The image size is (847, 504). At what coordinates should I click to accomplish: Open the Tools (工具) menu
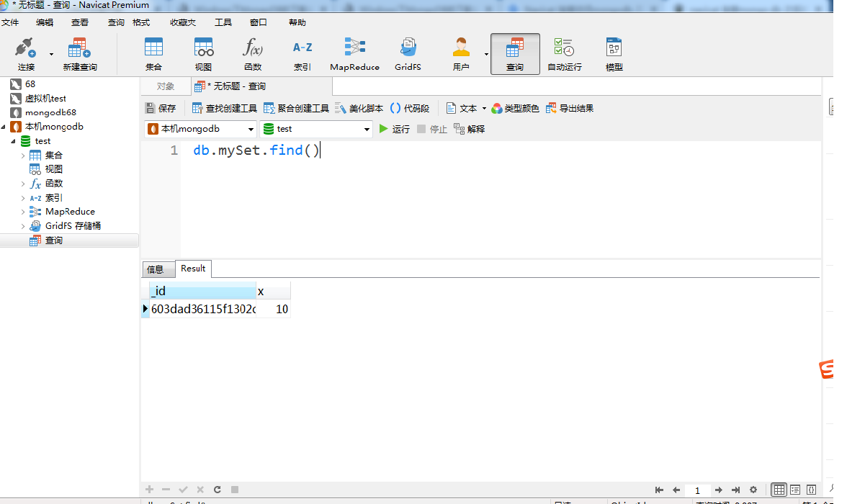223,22
